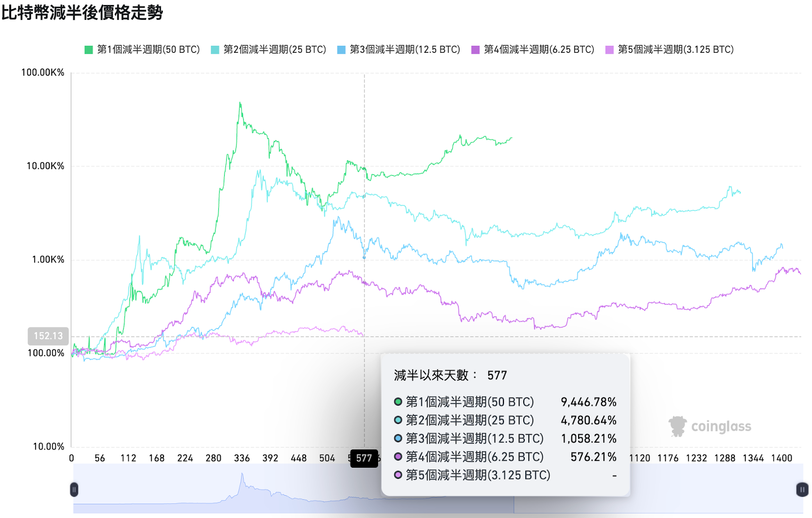This screenshot has width=812, height=518.
Task: Toggle the 第4個減半週期(6.25 BTC) legend series
Action: [x=532, y=49]
